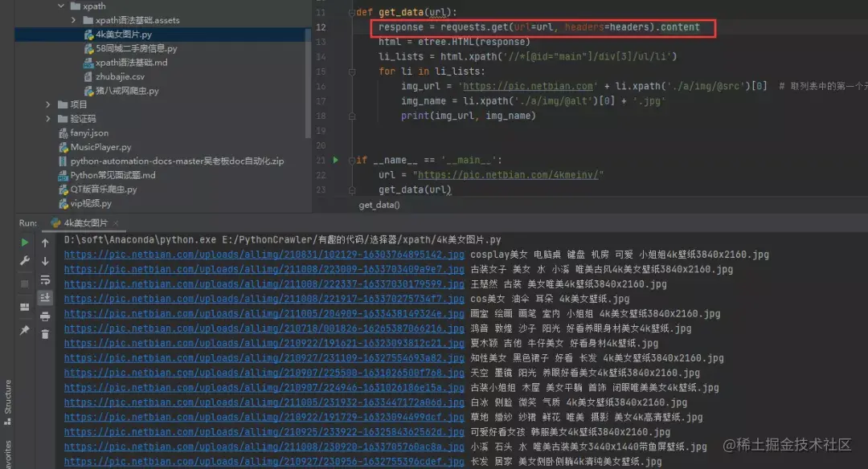The width and height of the screenshot is (868, 469).
Task: Open output link 211008/222337-16337030179599.jpg
Action: [264, 284]
